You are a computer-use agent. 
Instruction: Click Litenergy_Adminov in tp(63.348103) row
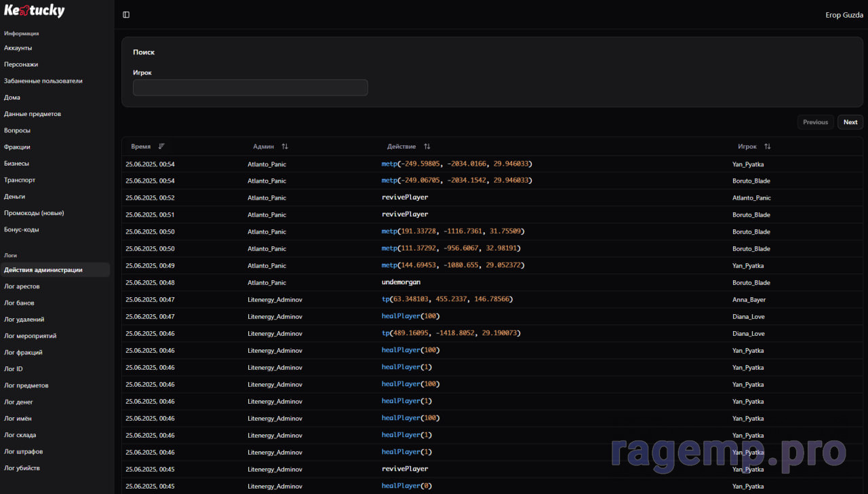pos(275,300)
